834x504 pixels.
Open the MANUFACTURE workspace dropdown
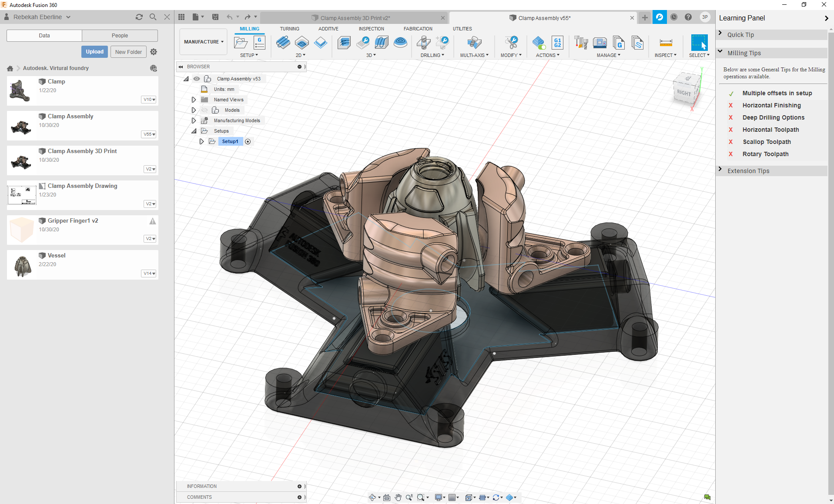tap(203, 42)
